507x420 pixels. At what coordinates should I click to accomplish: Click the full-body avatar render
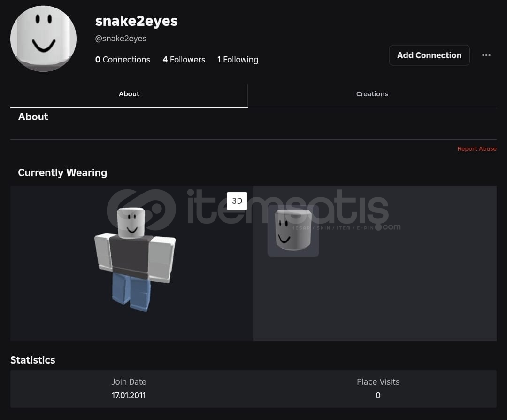[135, 259]
